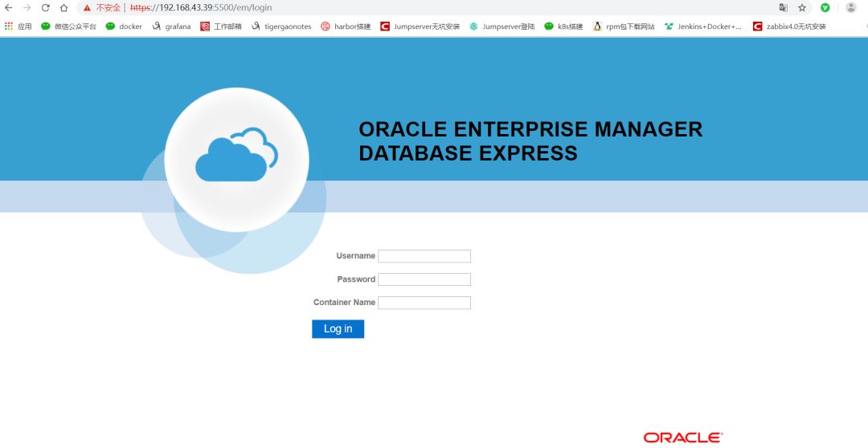Open the Jenkins+Docker bookmark

[703, 26]
